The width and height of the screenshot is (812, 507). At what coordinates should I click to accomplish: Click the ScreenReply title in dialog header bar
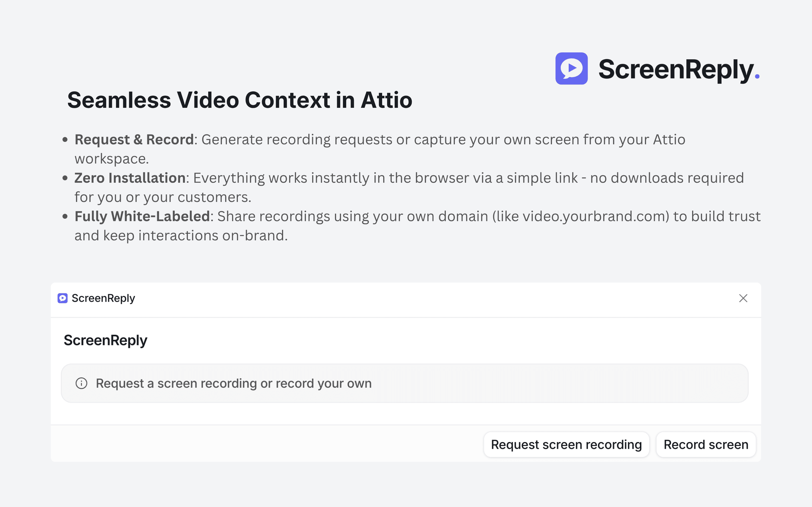click(103, 298)
